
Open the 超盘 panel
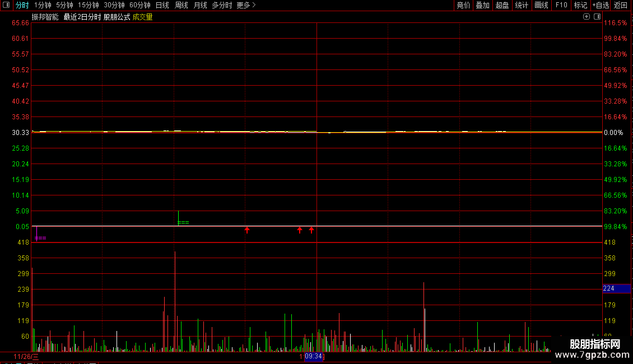502,5
